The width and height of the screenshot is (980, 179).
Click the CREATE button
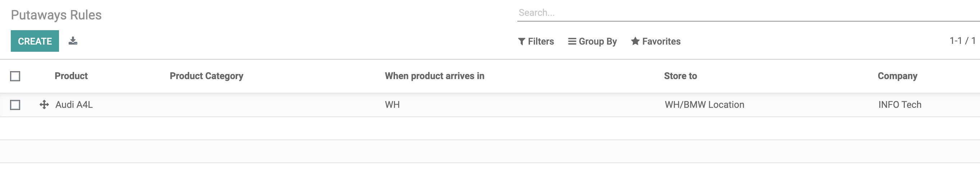tap(35, 41)
